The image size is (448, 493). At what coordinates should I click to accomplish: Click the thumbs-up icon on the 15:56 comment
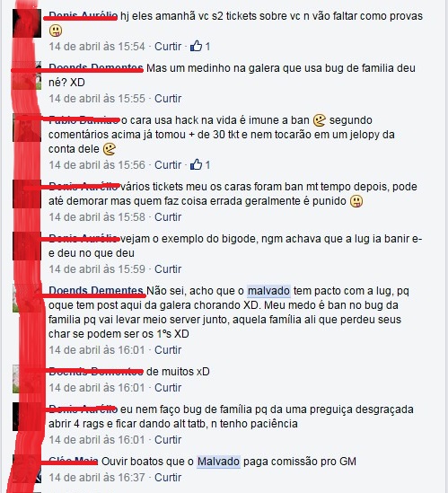pos(196,164)
